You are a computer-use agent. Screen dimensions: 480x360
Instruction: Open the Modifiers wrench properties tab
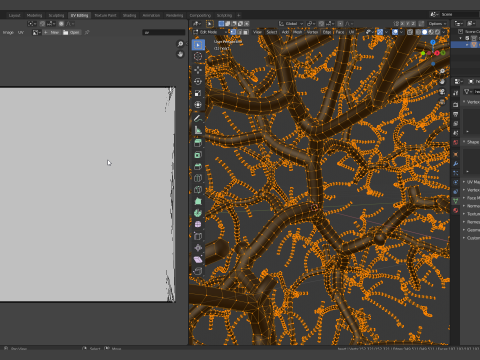click(456, 164)
